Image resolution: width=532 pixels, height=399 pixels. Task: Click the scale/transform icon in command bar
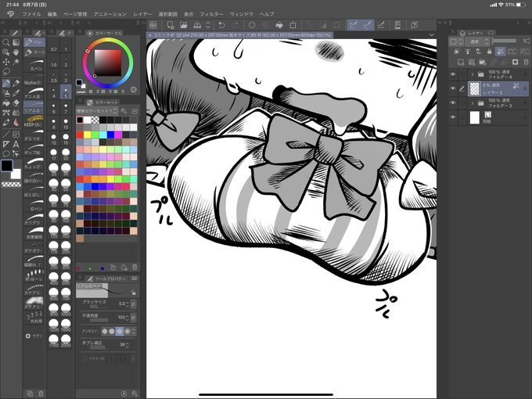click(293, 25)
